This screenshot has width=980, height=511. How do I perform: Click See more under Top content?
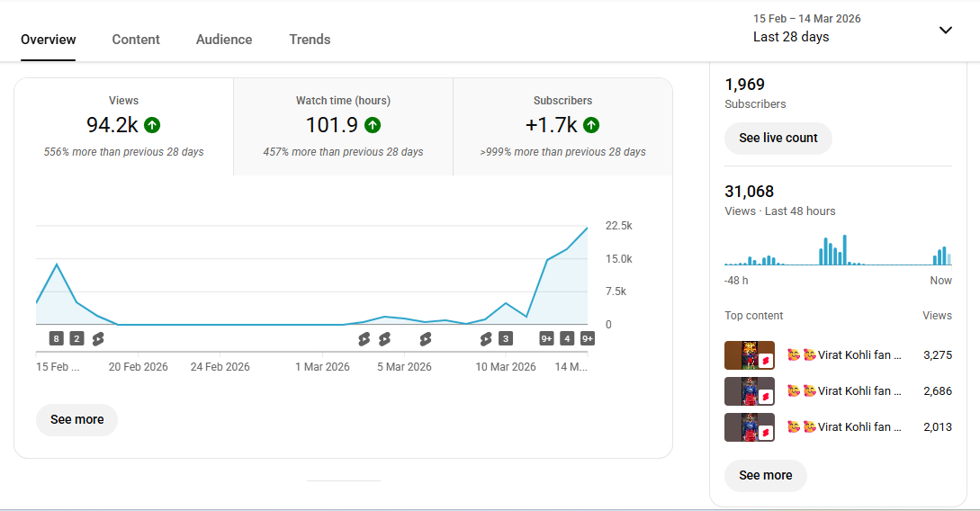(x=765, y=475)
